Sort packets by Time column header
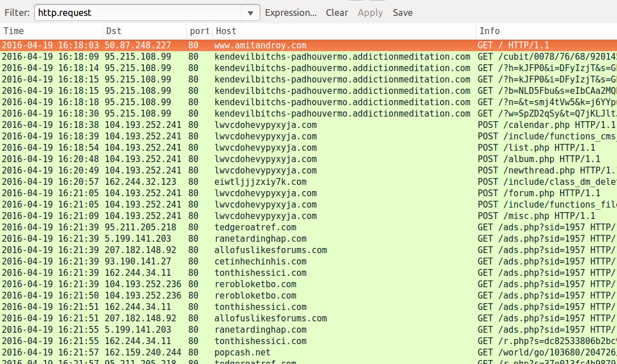 click(x=51, y=31)
